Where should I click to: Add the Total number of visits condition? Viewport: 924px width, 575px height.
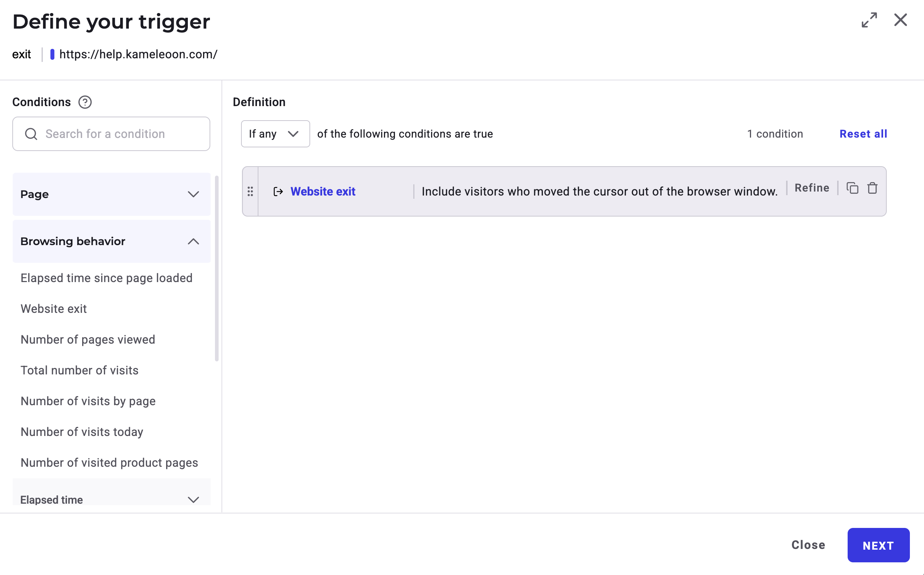(79, 370)
